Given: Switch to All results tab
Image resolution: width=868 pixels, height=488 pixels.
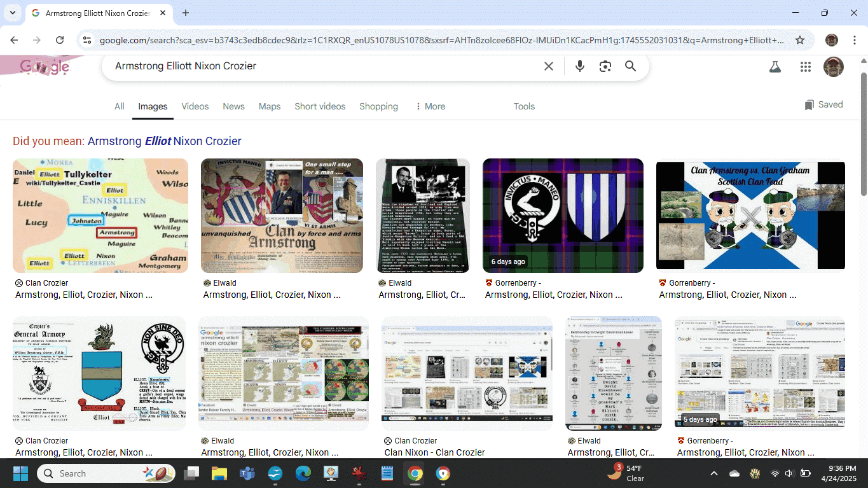Looking at the screenshot, I should [119, 106].
